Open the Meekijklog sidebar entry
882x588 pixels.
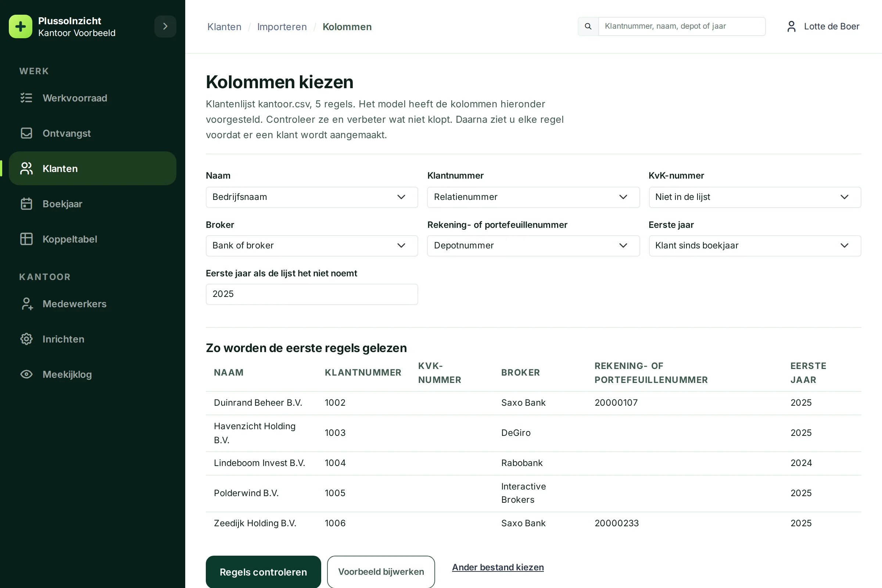click(x=93, y=374)
